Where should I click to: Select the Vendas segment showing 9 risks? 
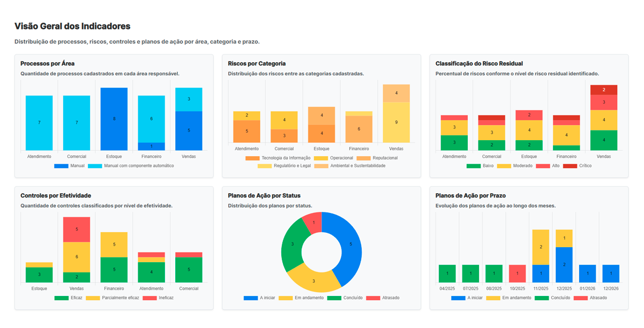[396, 122]
